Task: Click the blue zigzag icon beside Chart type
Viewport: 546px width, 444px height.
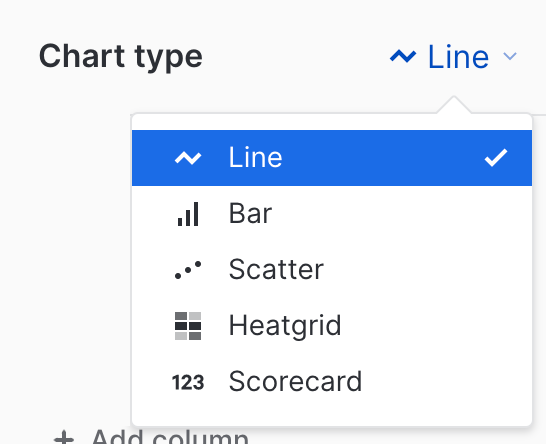Action: tap(403, 56)
